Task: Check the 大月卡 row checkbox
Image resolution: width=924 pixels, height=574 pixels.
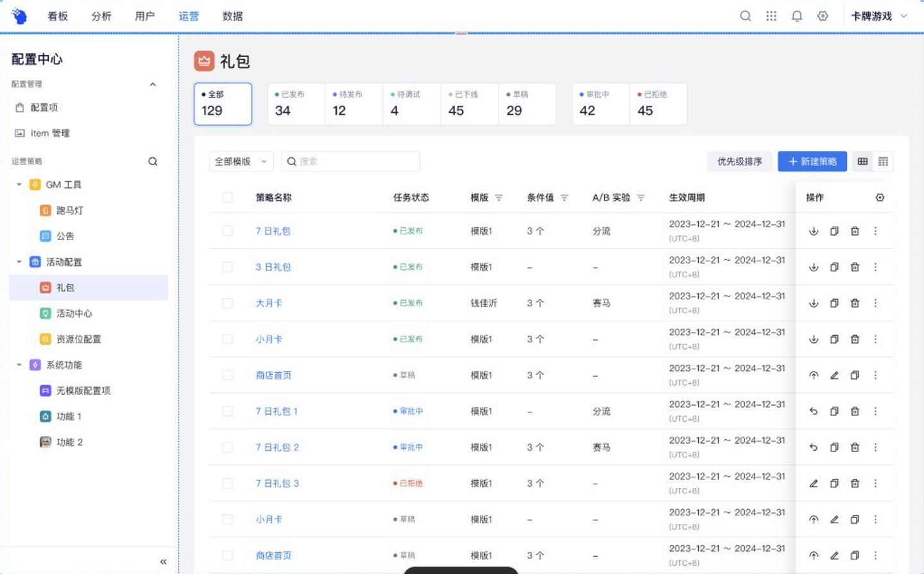Action: 227,303
